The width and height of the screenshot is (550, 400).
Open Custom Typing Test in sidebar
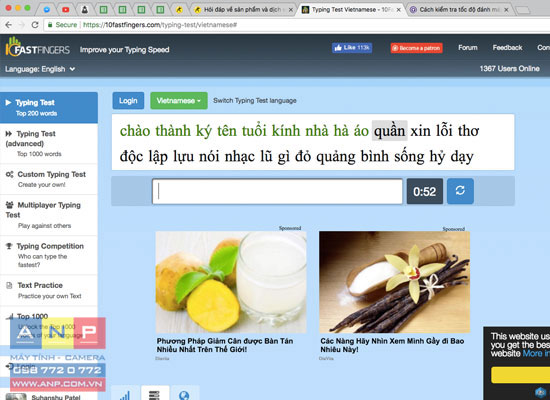[49, 179]
